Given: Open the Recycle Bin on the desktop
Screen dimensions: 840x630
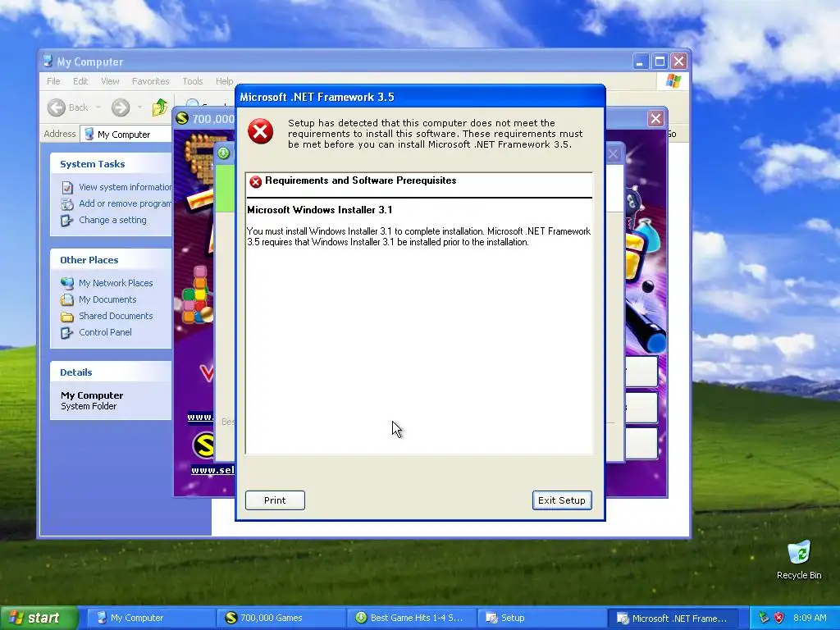Looking at the screenshot, I should point(799,559).
